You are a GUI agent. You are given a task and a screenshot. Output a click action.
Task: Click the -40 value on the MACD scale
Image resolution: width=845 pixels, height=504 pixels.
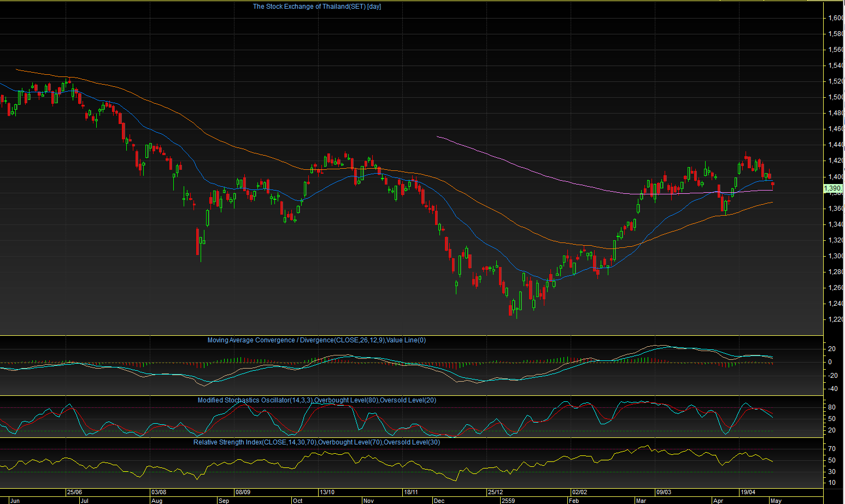[833, 389]
